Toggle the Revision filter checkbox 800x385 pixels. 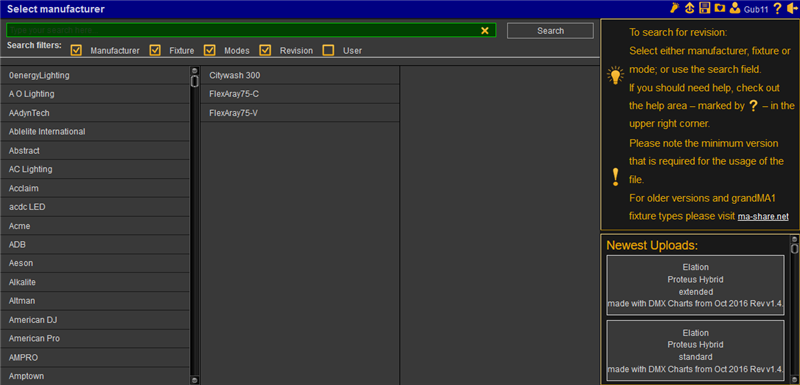click(265, 50)
